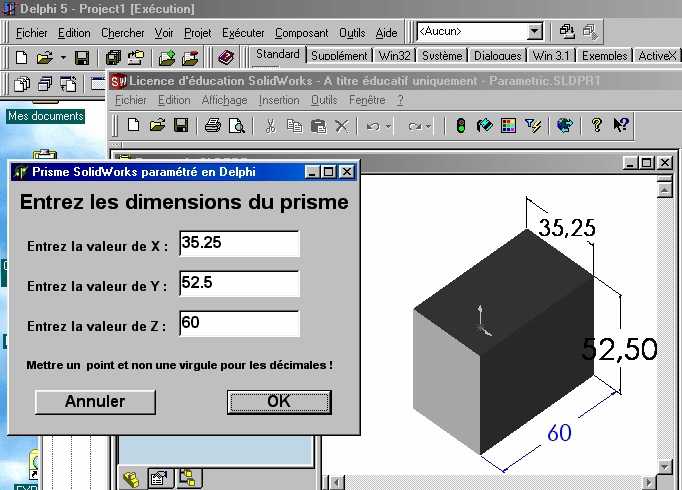The image size is (682, 490).
Task: Click SolidWorks Copy icon
Action: (294, 126)
